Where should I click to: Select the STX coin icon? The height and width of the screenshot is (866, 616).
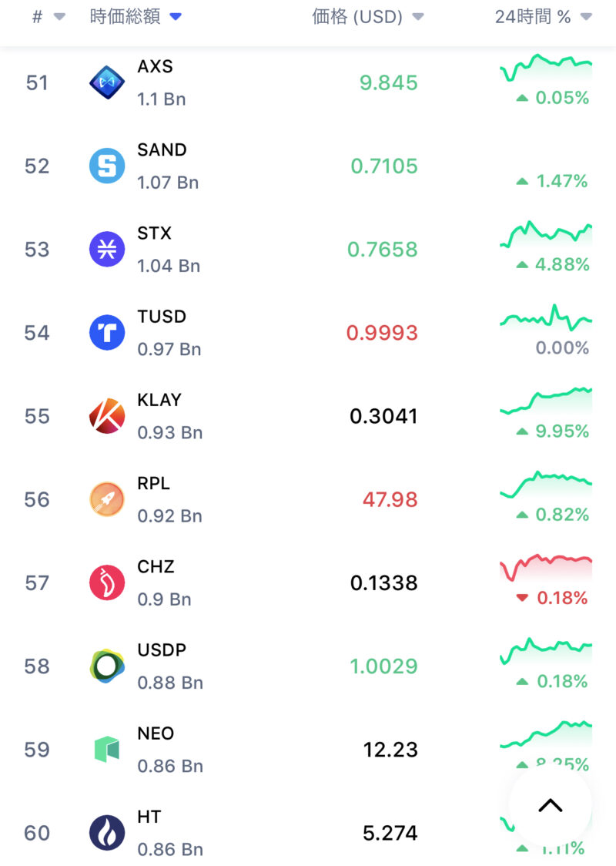click(107, 250)
